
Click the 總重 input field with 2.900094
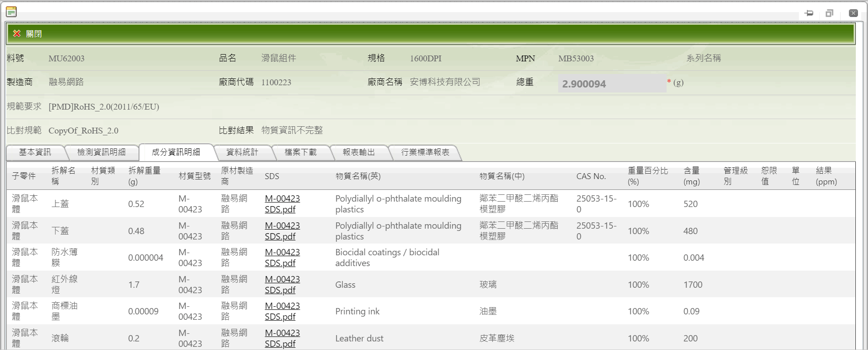coord(612,83)
